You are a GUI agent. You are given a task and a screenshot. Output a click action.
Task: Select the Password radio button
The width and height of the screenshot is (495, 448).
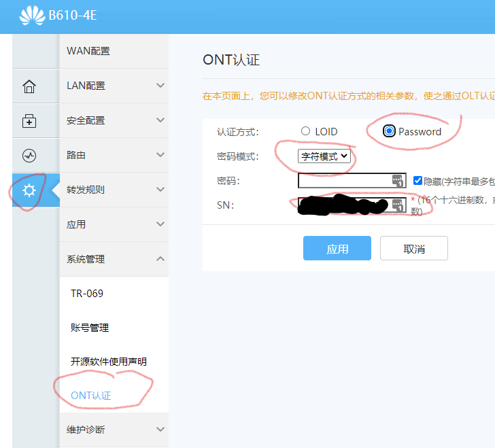tap(389, 131)
